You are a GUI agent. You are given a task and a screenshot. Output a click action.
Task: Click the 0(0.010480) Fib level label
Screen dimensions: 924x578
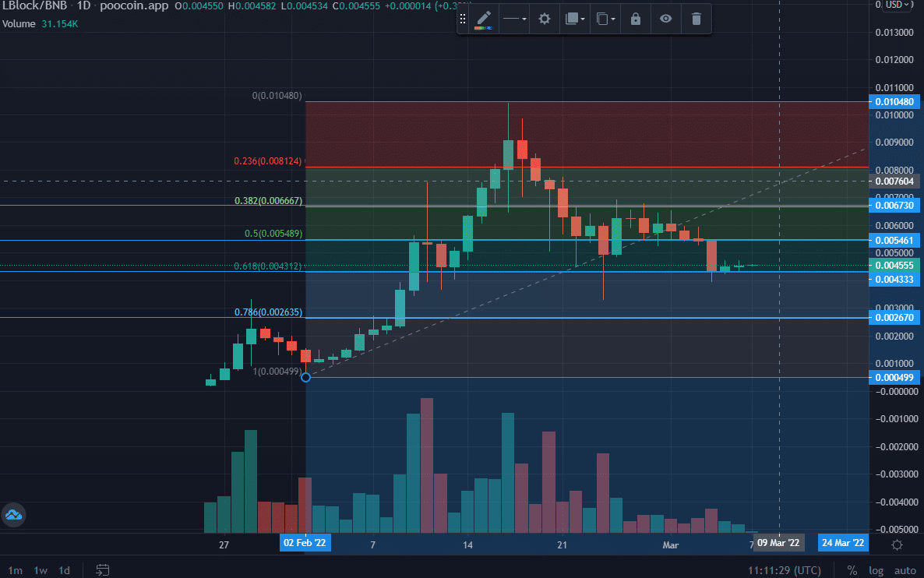tap(277, 96)
